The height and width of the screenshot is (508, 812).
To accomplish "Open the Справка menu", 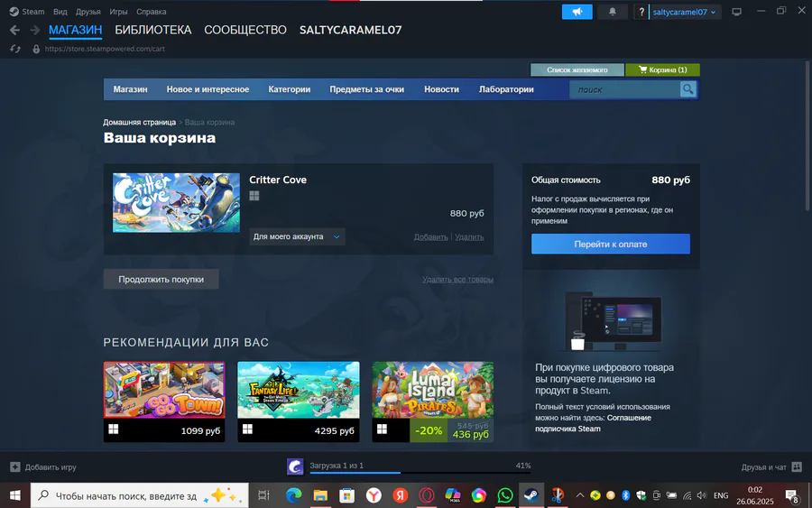I will 152,12.
